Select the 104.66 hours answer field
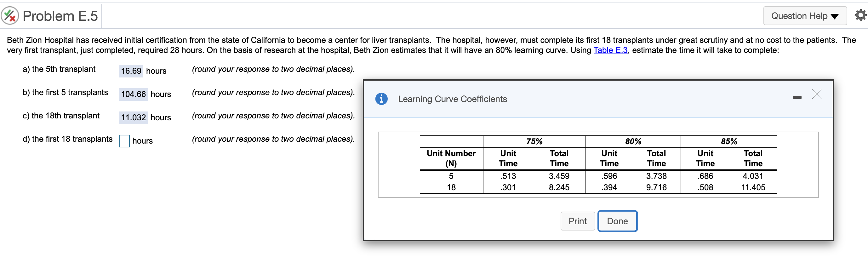Viewport: 868px width, 262px height. click(x=133, y=94)
